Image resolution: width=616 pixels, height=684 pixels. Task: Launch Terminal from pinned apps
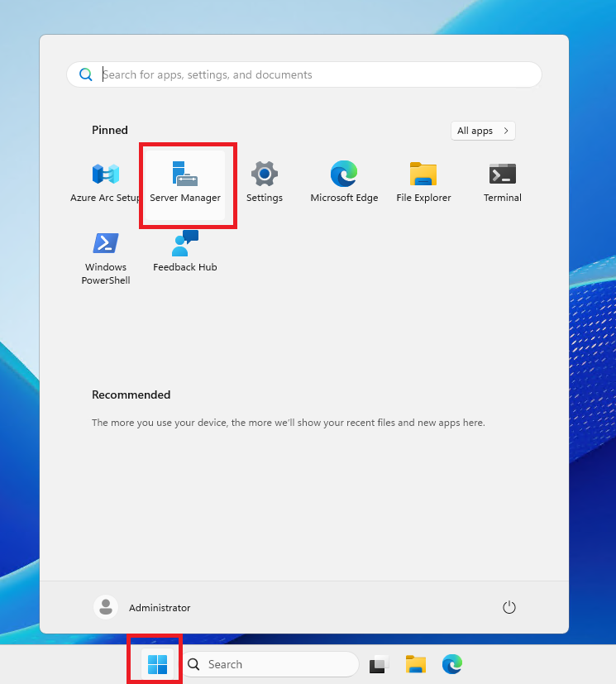[503, 182]
